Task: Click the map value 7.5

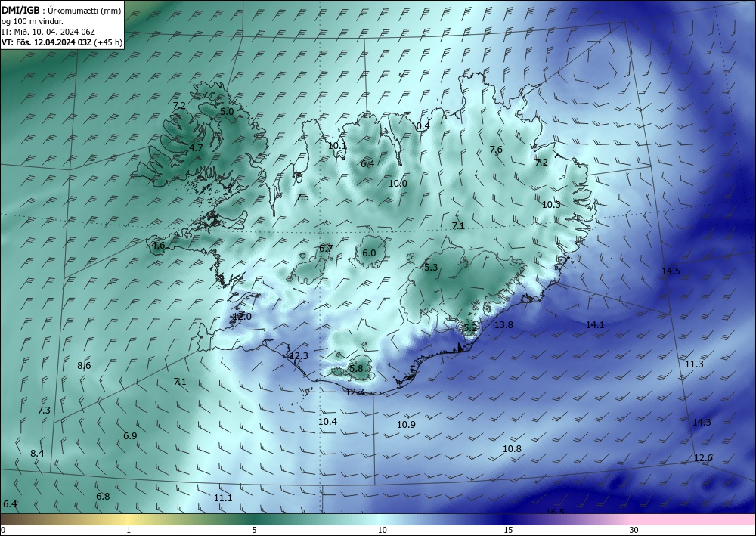Action: point(302,197)
